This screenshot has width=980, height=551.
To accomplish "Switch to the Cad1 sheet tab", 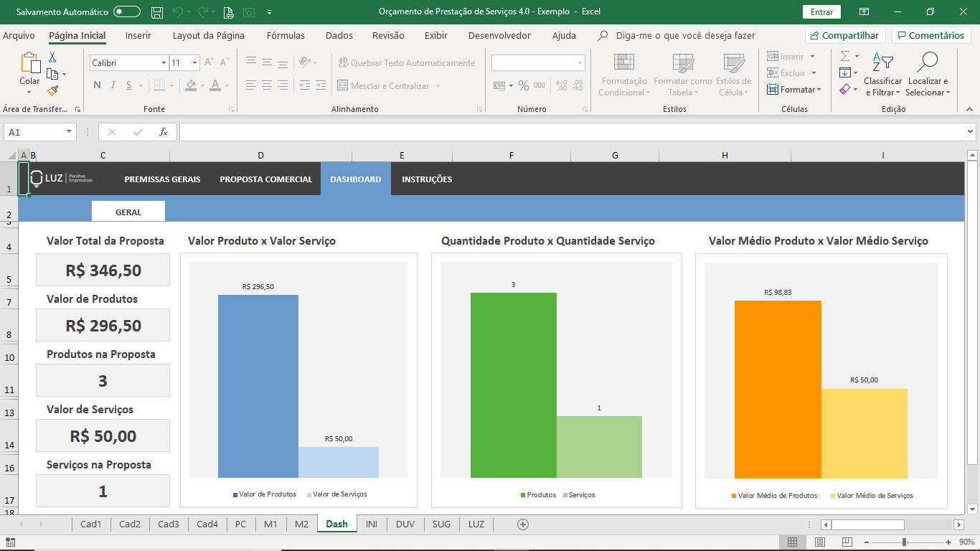I will tap(91, 524).
